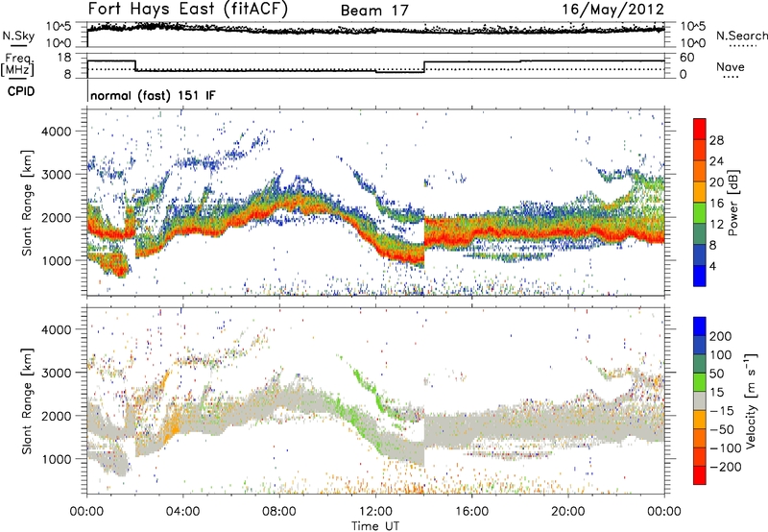Screen dimensions: 768x532
Task: Click the '28' label on Power colorbar
Action: click(x=716, y=140)
